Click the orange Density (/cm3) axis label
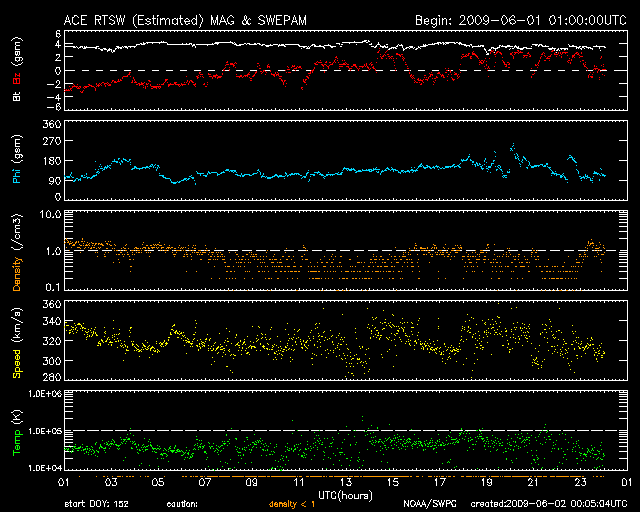Image resolution: width=640 pixels, height=512 pixels. coord(17,252)
